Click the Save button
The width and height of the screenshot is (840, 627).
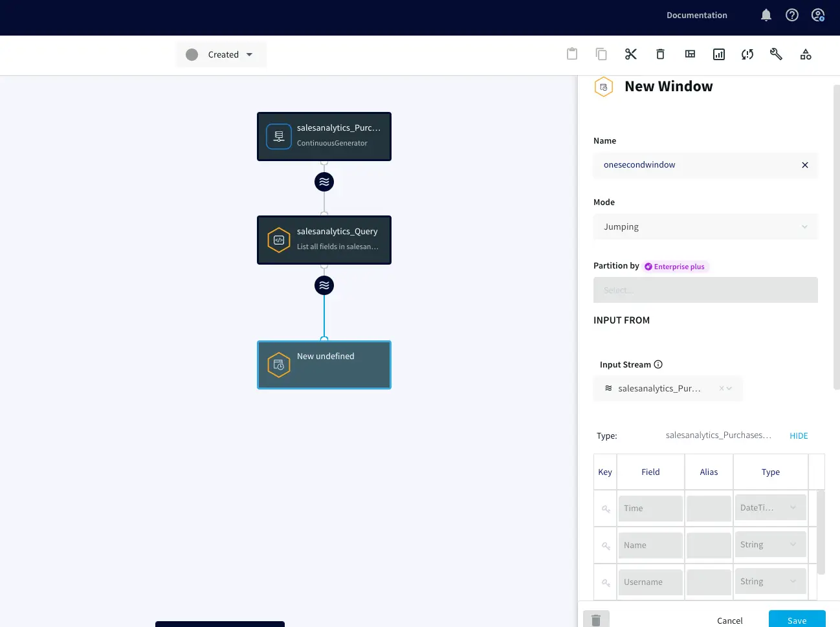[797, 620]
